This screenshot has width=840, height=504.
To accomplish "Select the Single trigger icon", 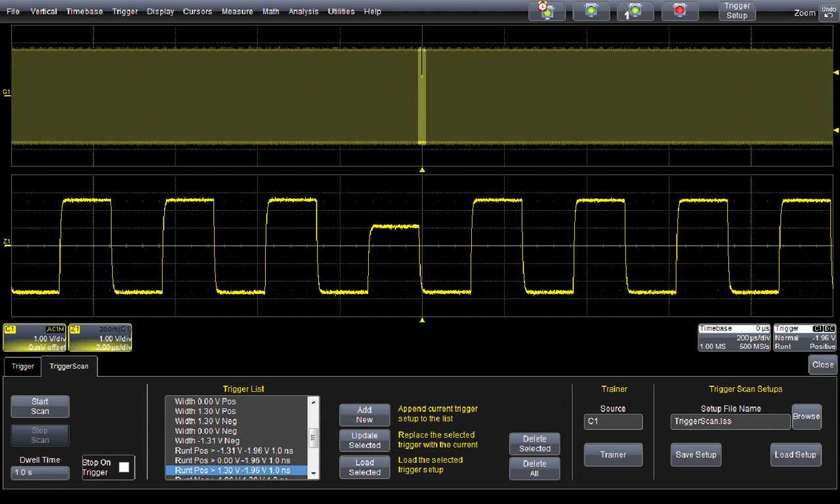I will tap(635, 11).
